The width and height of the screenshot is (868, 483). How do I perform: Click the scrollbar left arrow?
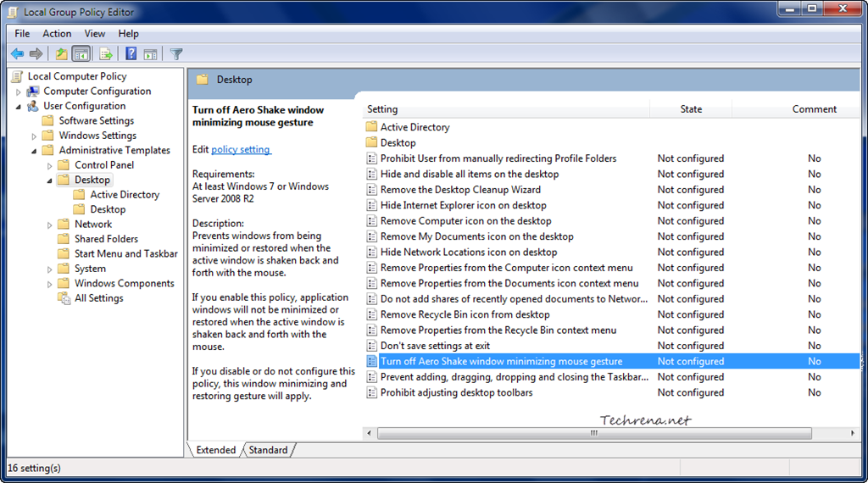pos(370,433)
